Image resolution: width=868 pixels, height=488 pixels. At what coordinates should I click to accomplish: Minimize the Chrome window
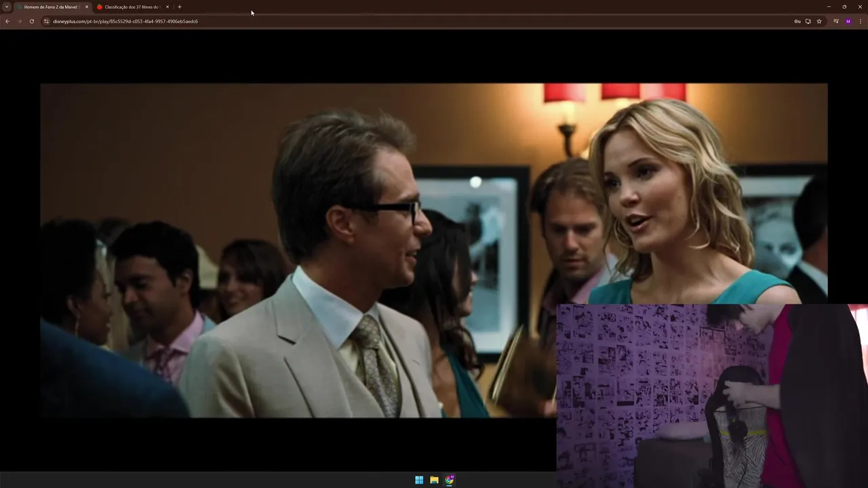click(829, 7)
